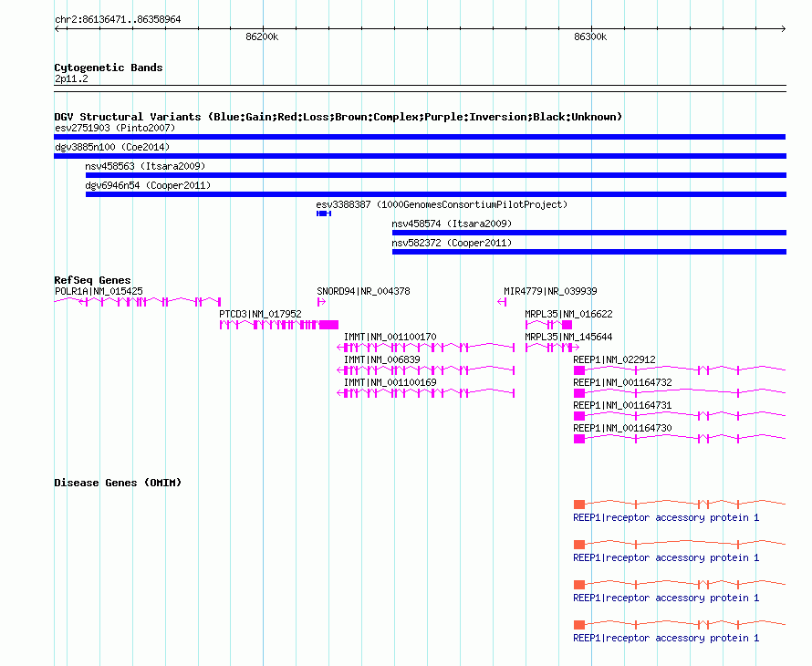Click the small blue esv3388387 gain glyph
The image size is (812, 666).
tap(324, 213)
